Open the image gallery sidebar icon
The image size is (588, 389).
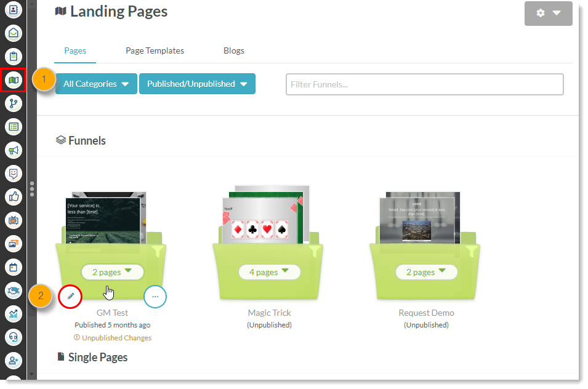point(14,244)
